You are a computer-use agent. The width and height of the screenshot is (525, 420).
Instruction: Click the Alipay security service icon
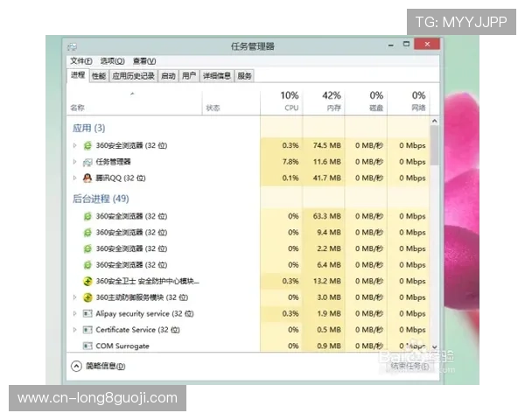[x=87, y=313]
